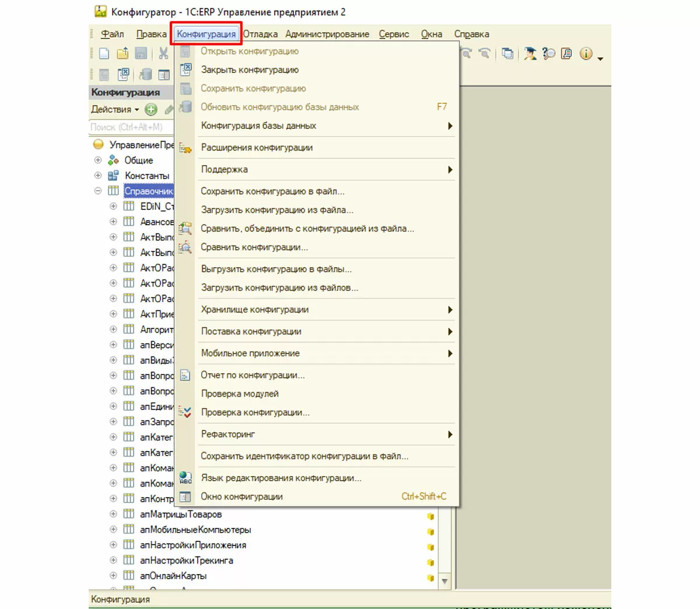
Task: Select the Справочники tree item
Action: point(148,191)
